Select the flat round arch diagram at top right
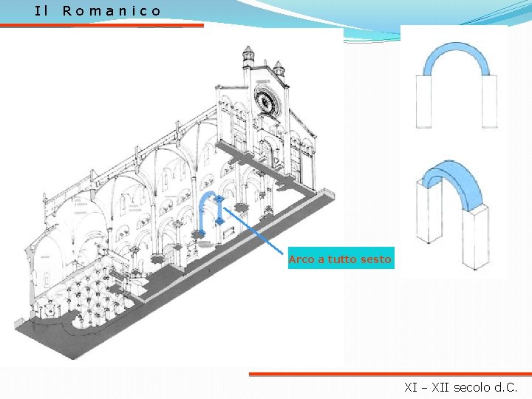Image resolution: width=532 pixels, height=399 pixels. [x=457, y=85]
